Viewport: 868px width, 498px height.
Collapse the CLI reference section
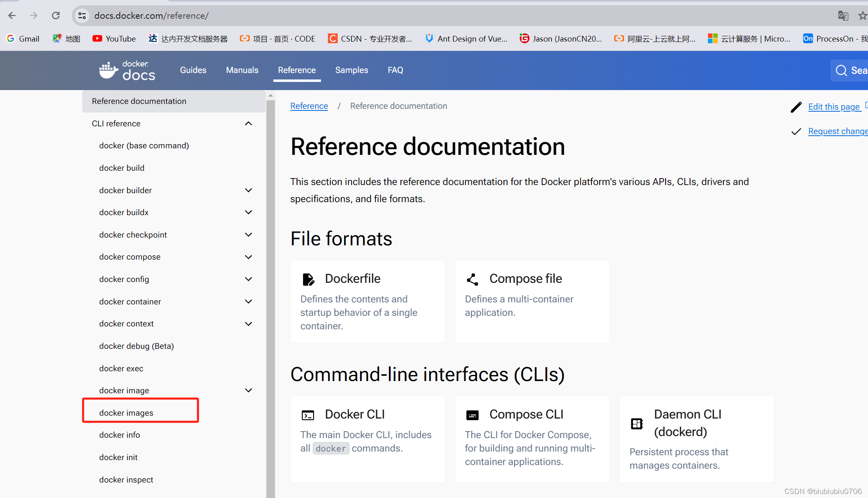click(x=248, y=123)
